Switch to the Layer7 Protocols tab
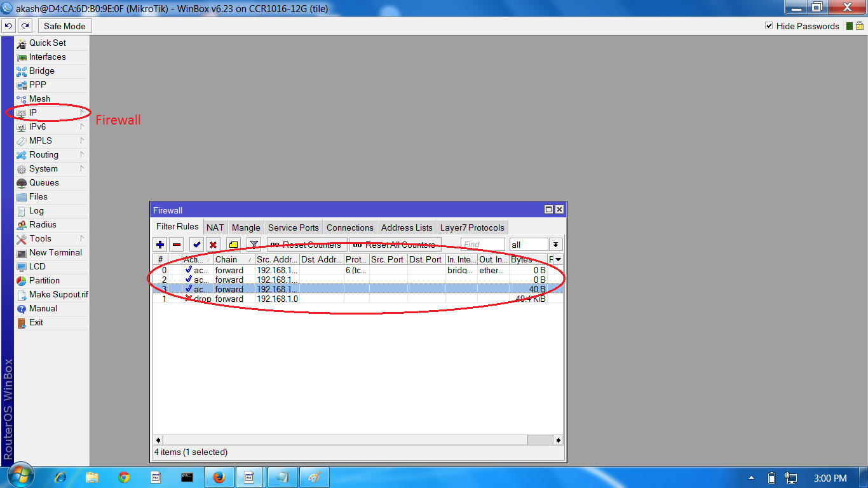Screen dimensions: 868x488 click(472, 227)
